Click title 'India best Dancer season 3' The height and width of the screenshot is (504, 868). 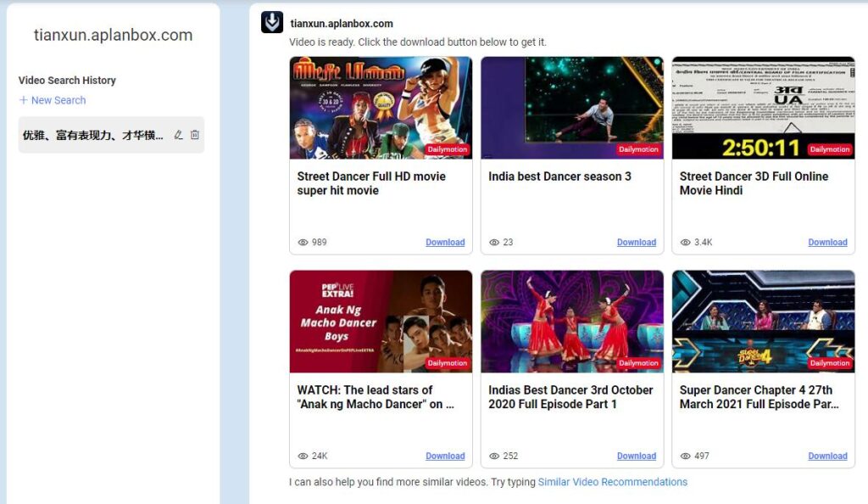559,176
